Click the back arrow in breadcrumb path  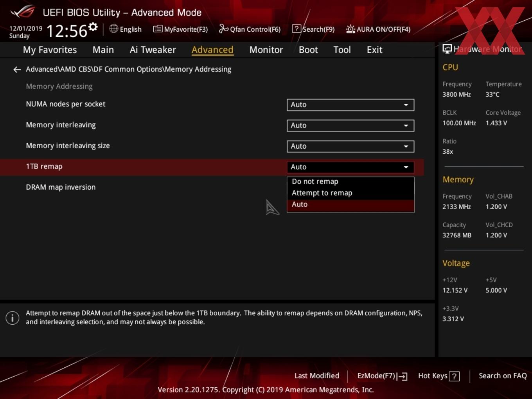click(17, 70)
